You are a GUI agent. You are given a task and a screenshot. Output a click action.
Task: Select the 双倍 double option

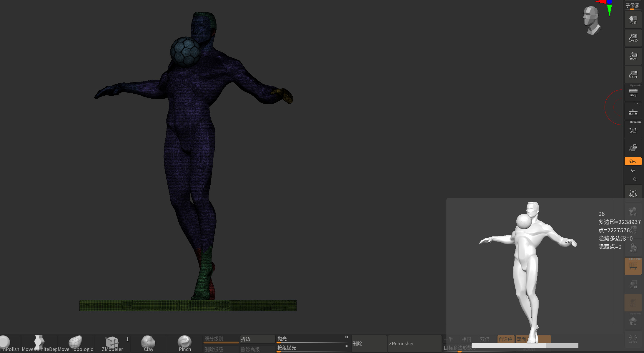pyautogui.click(x=485, y=339)
